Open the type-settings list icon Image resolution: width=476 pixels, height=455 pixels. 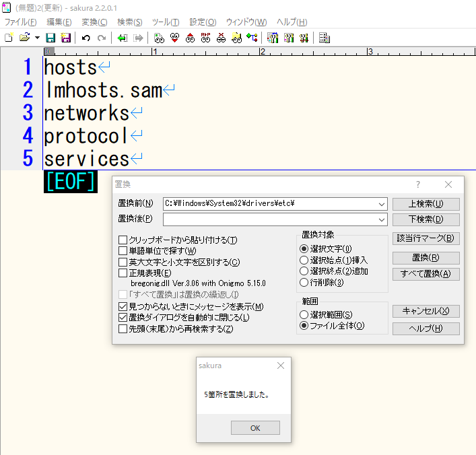(x=273, y=38)
